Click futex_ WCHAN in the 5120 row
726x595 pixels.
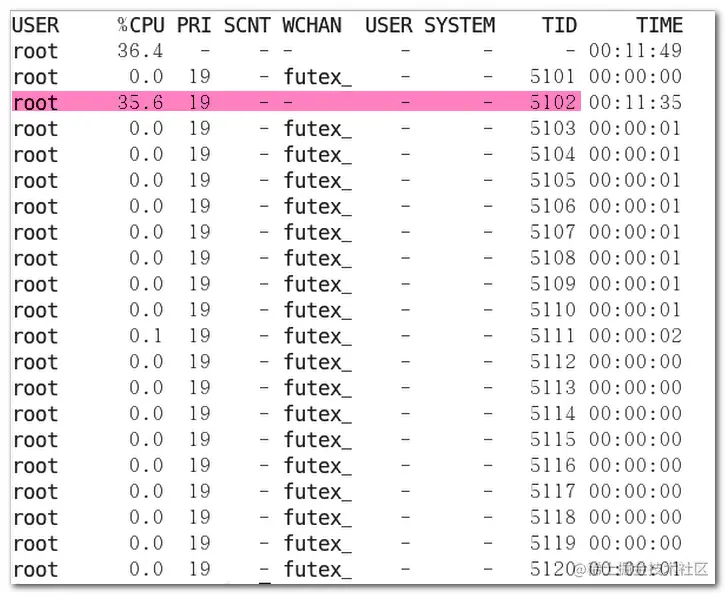click(x=318, y=570)
